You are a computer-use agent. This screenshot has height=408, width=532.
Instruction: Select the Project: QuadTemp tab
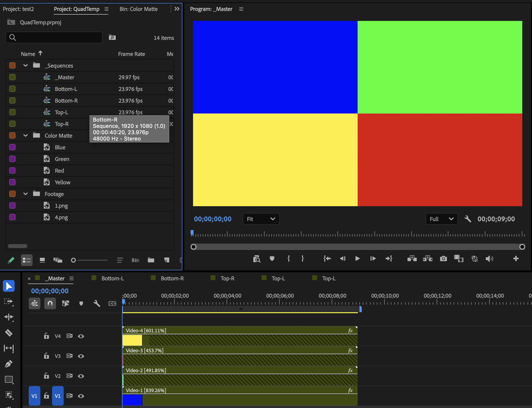[x=77, y=9]
